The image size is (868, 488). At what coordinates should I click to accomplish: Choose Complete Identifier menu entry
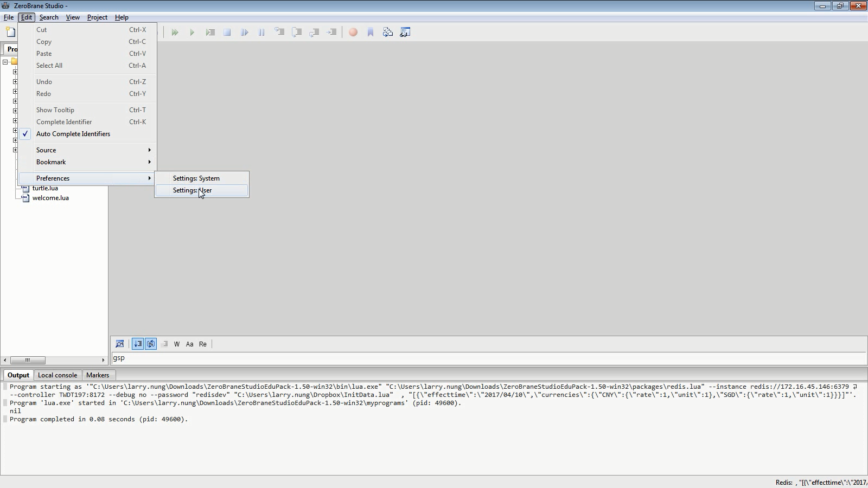(x=88, y=122)
